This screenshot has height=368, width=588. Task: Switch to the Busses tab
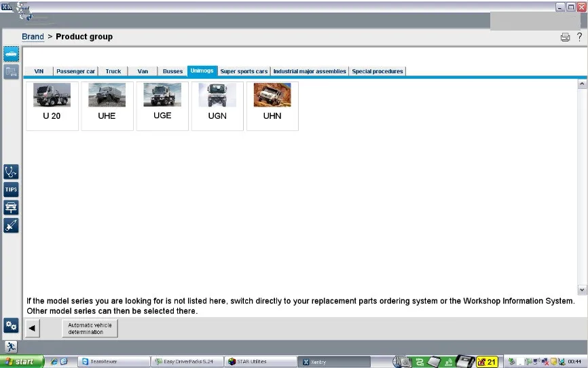[x=172, y=71]
